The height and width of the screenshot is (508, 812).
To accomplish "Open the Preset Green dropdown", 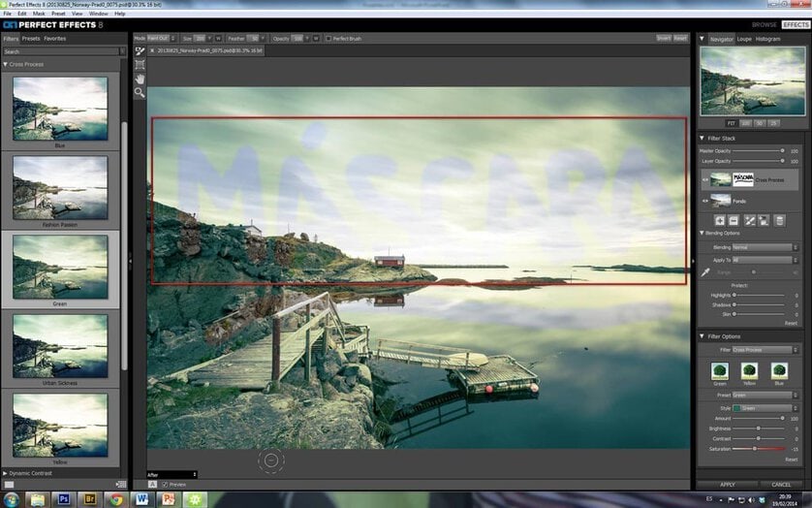I will point(765,395).
